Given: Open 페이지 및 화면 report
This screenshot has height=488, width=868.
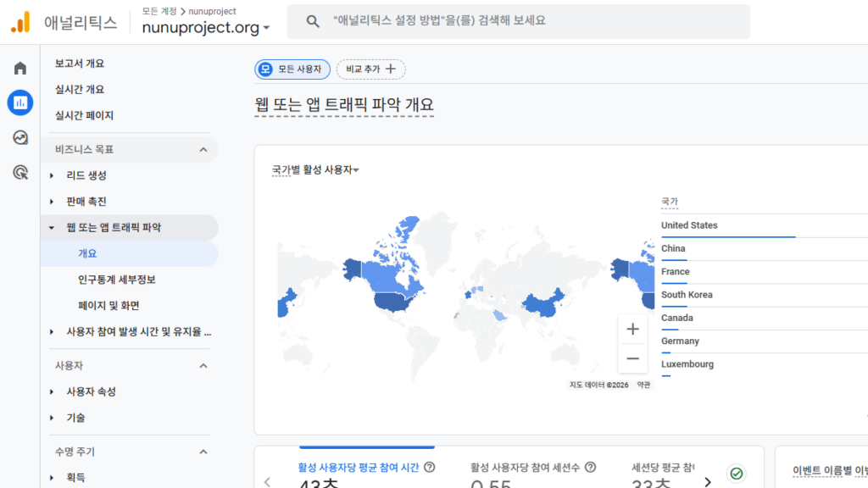Looking at the screenshot, I should coord(108,306).
